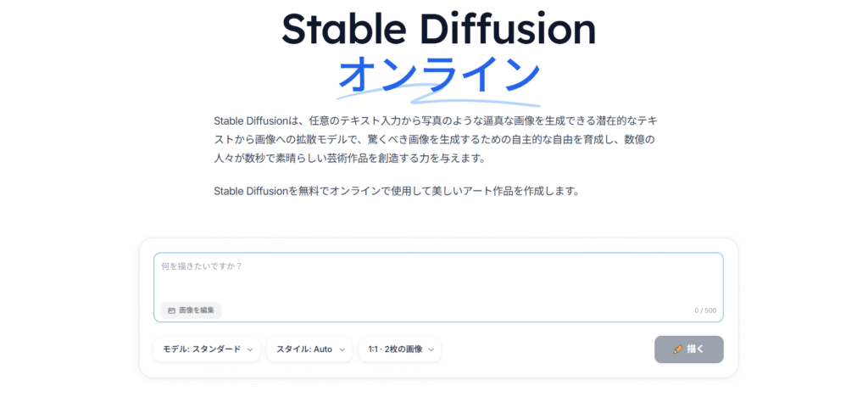Click the 0 / 500 character counter
The image size is (868, 397).
pos(704,310)
